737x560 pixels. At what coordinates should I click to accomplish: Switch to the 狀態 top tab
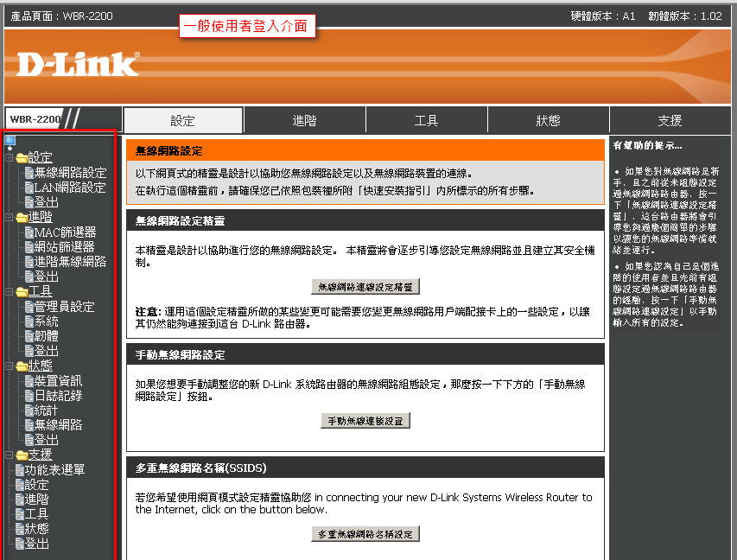pyautogui.click(x=548, y=120)
